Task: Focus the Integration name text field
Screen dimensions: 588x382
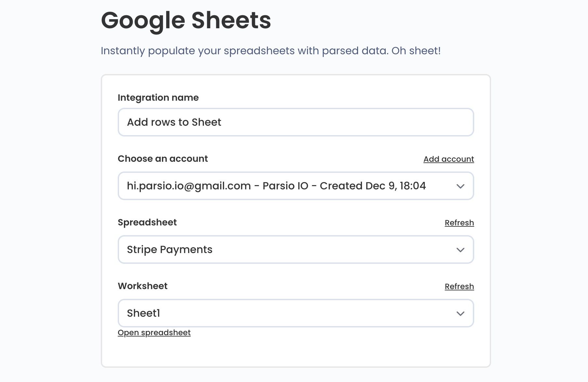Action: click(x=295, y=122)
